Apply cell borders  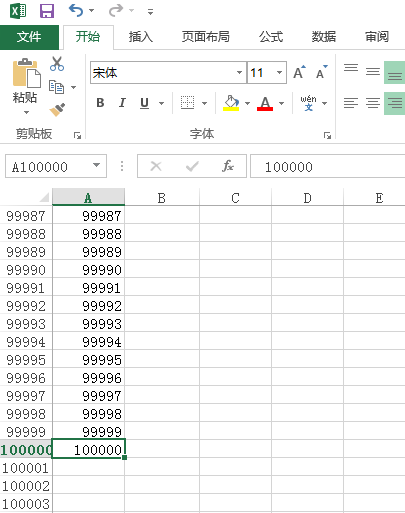188,103
